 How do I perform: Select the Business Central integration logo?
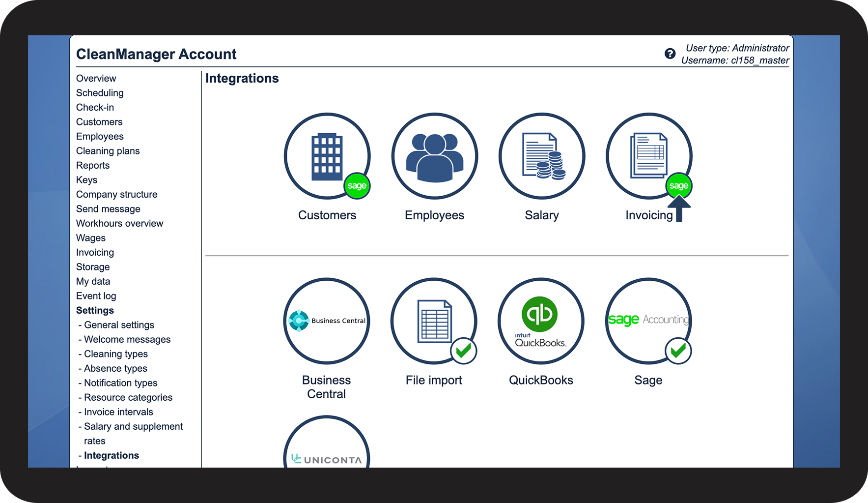click(x=327, y=321)
